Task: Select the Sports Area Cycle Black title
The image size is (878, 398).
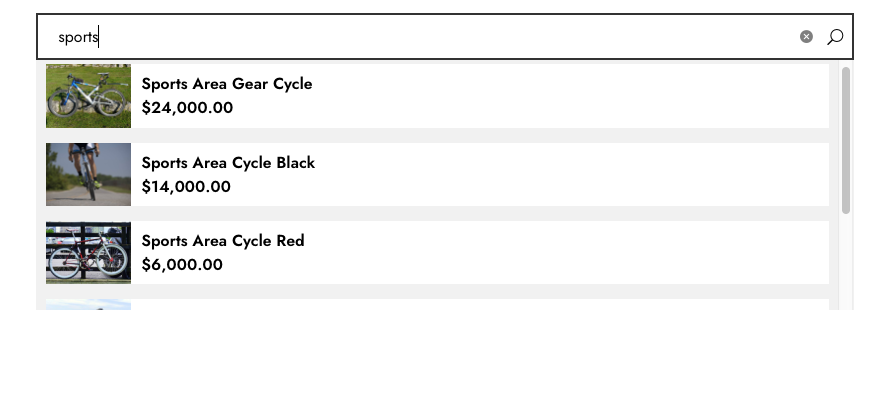Action: 228,162
